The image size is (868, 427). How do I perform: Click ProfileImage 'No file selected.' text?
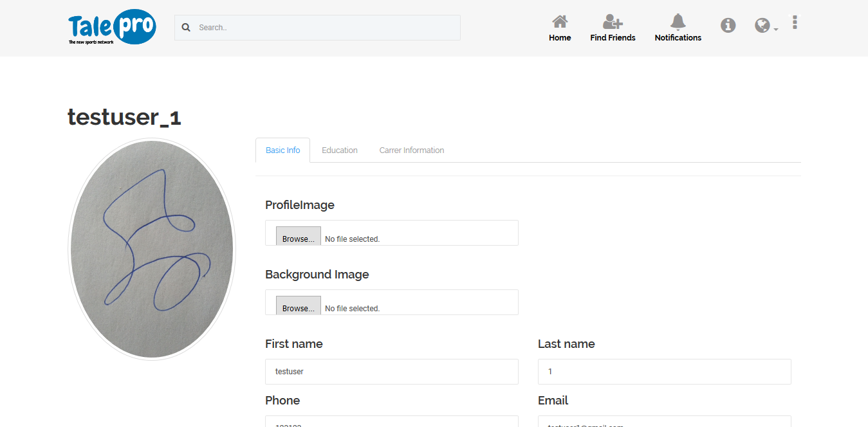(x=353, y=239)
